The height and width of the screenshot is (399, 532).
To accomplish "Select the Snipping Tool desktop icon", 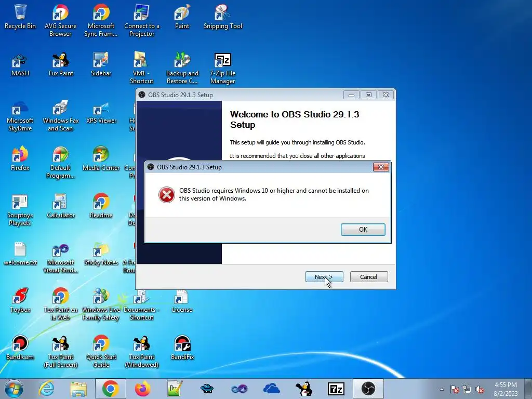I will coord(222,17).
